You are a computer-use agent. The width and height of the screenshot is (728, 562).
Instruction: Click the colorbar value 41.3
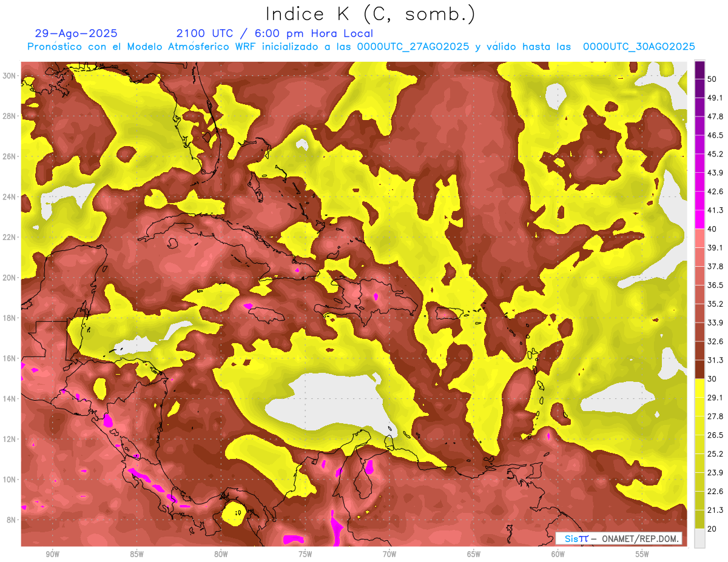tap(715, 210)
